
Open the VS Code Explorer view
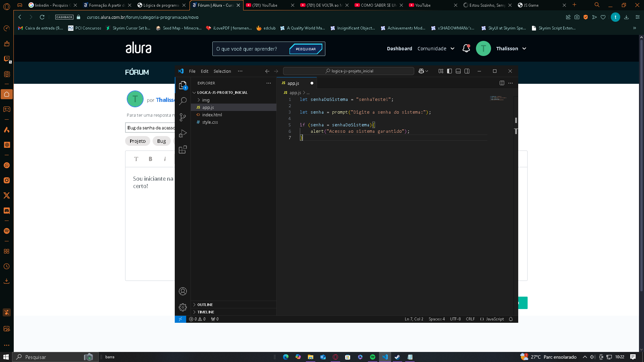point(183,85)
